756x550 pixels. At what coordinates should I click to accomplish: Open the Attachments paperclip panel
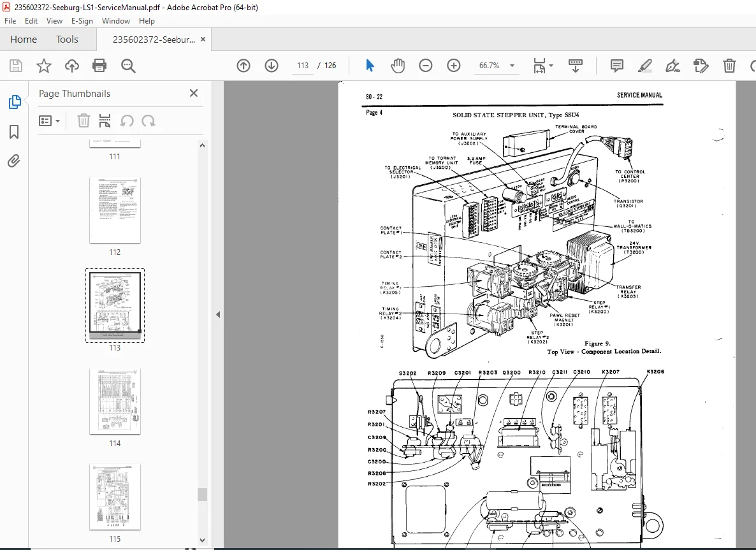pyautogui.click(x=14, y=161)
